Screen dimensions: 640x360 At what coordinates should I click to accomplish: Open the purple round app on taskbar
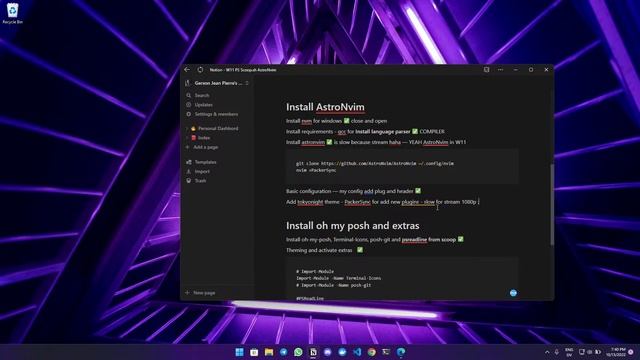pyautogui.click(x=328, y=352)
